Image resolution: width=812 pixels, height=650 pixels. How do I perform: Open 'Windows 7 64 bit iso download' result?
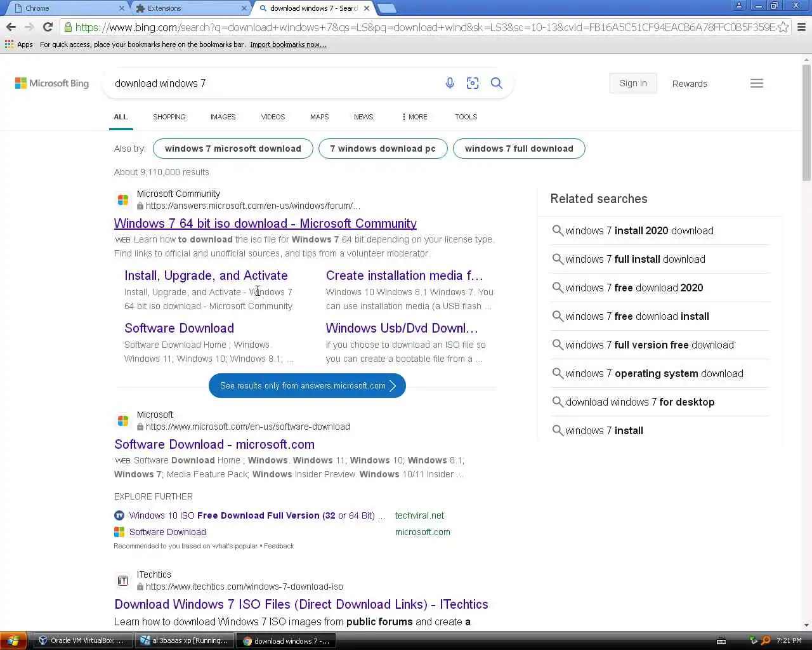(x=265, y=223)
